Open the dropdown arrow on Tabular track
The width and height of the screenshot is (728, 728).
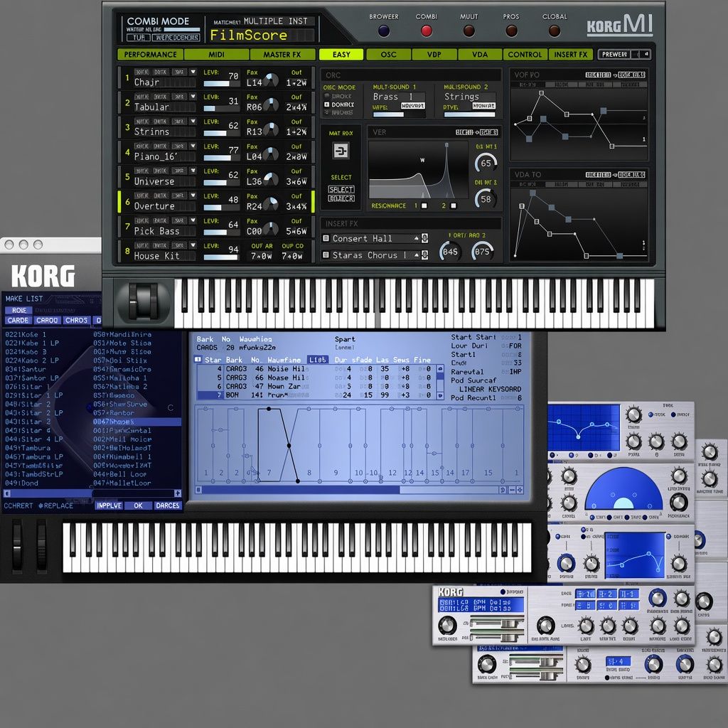193,97
